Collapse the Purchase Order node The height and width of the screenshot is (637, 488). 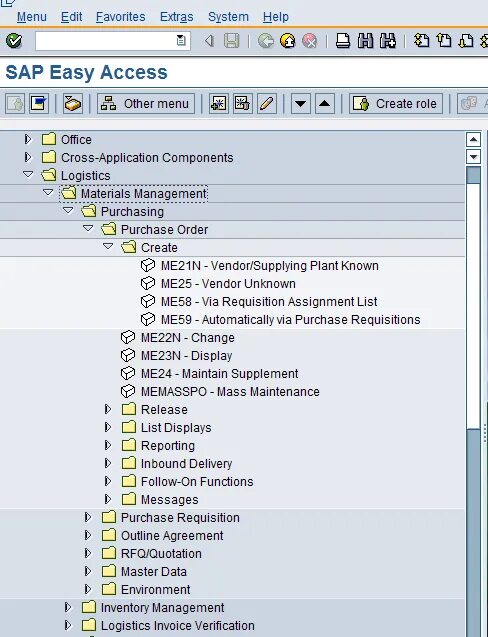tap(88, 229)
